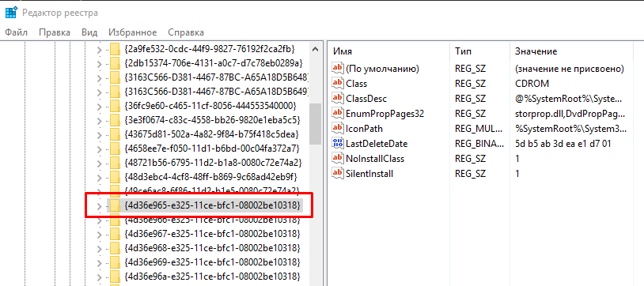Image resolution: width=644 pixels, height=286 pixels.
Task: Click folder icon of {4d36e968-e325-11ce-bfc1-08002be10318}
Action: click(x=115, y=248)
